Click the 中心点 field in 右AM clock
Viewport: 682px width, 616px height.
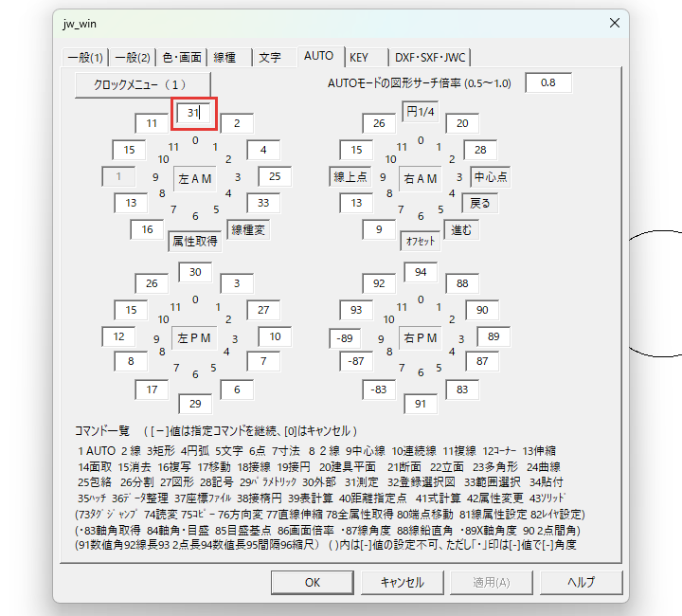(491, 176)
